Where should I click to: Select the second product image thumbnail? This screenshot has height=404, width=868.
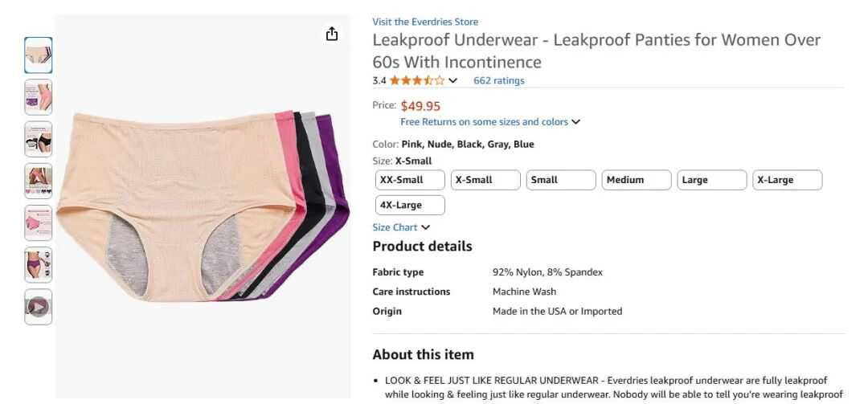point(39,97)
